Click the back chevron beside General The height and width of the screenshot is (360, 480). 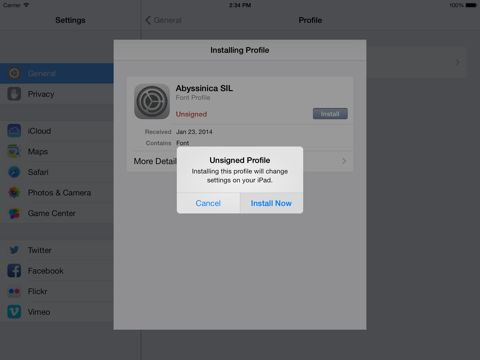[148, 20]
